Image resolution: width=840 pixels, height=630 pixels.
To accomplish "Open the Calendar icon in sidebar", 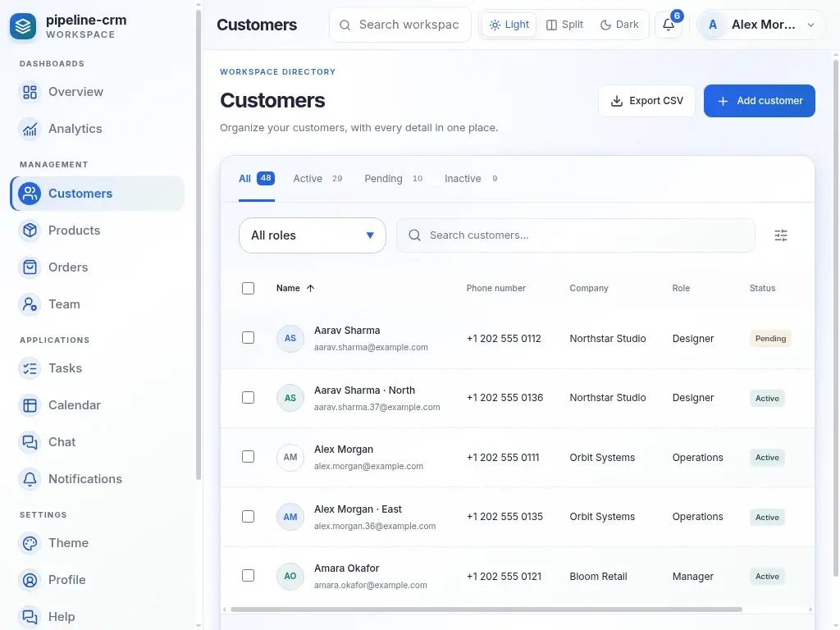I will pyautogui.click(x=30, y=405).
